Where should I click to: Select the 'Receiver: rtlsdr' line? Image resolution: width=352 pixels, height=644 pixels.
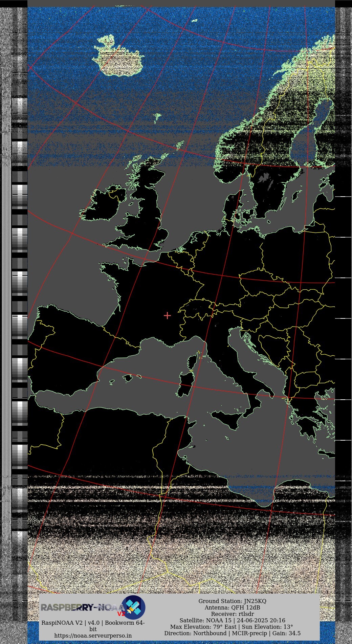click(232, 614)
